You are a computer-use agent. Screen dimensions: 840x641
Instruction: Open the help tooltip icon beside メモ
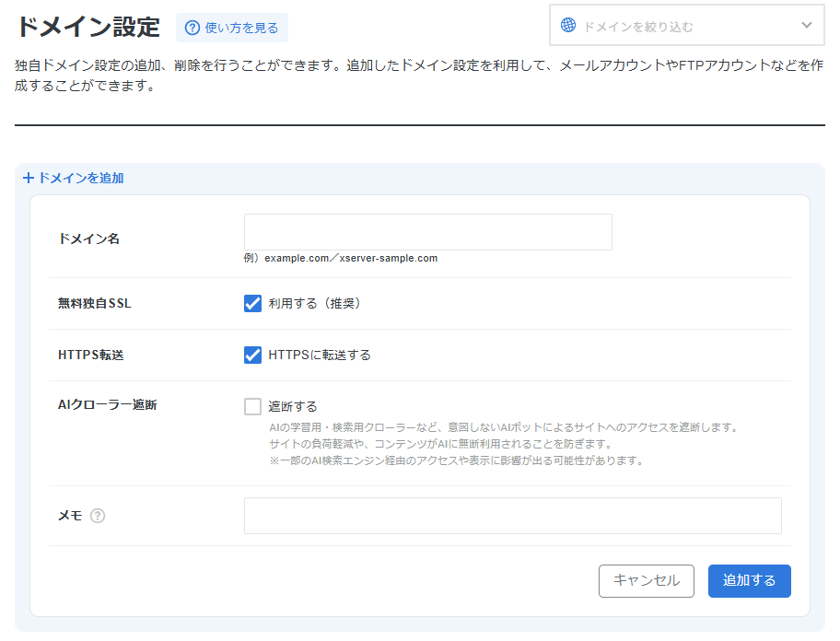coord(98,516)
